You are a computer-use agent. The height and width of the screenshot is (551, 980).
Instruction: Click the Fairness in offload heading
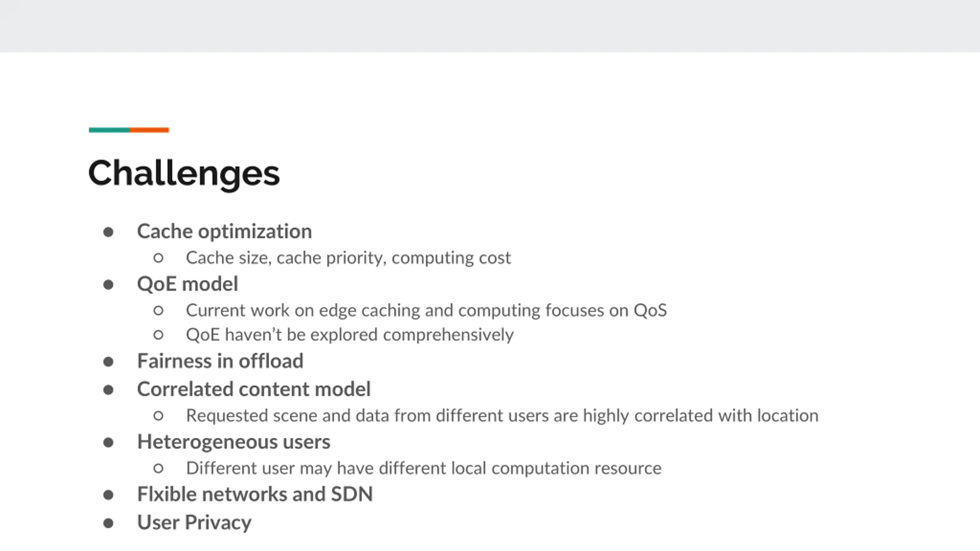tap(220, 361)
